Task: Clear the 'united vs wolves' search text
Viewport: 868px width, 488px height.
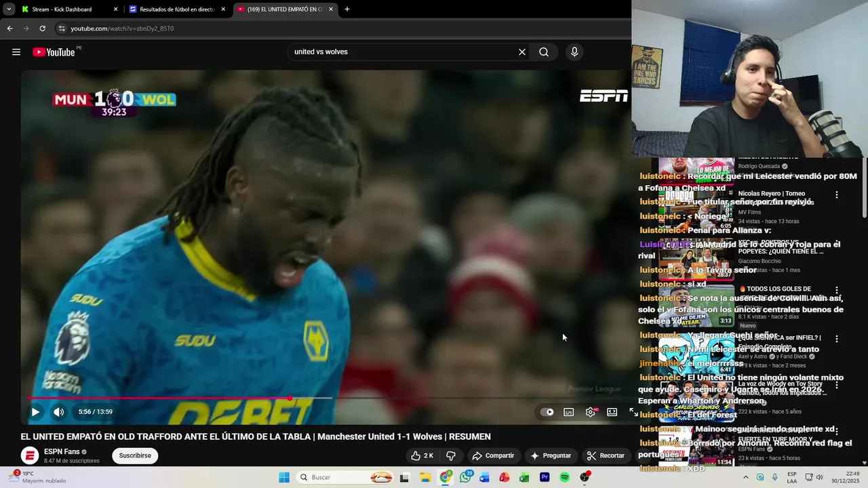Action: click(522, 52)
